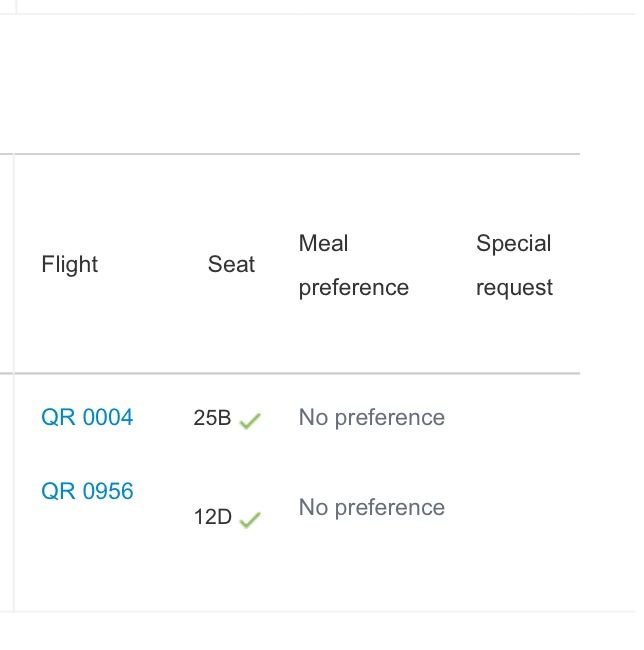Click the vertical border left of Flight column
Screen dimensions: 644x650
coord(14,381)
